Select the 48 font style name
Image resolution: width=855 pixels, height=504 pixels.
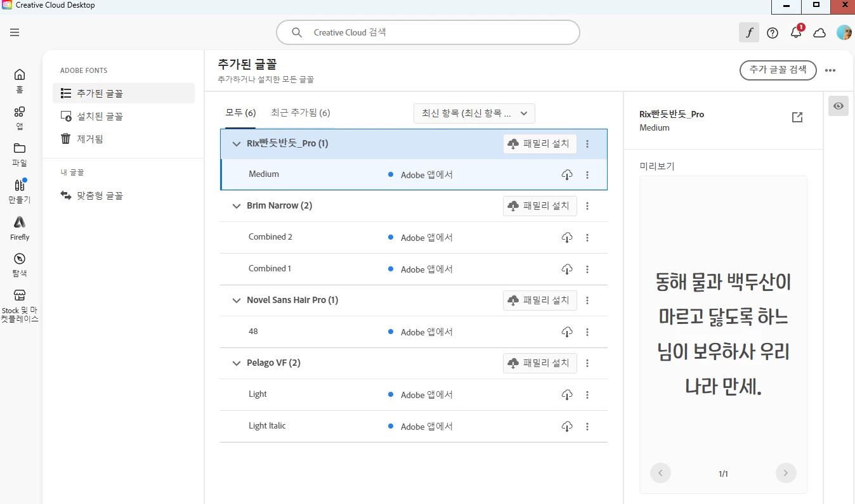pos(253,332)
